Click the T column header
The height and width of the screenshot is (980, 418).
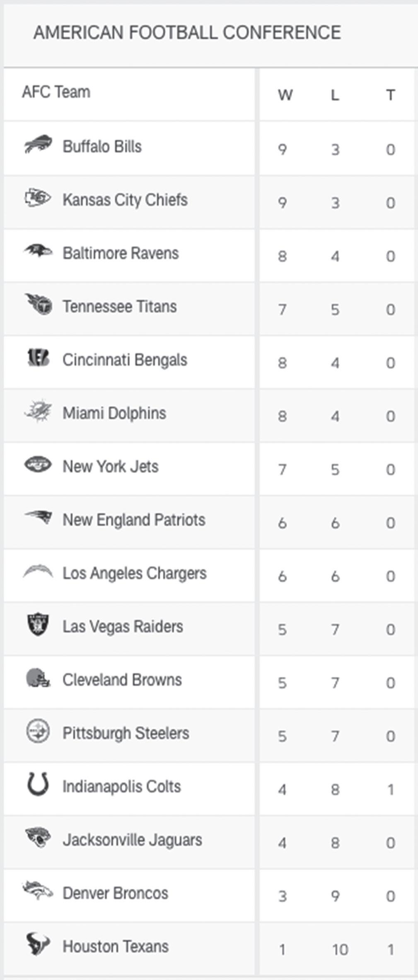coord(390,95)
